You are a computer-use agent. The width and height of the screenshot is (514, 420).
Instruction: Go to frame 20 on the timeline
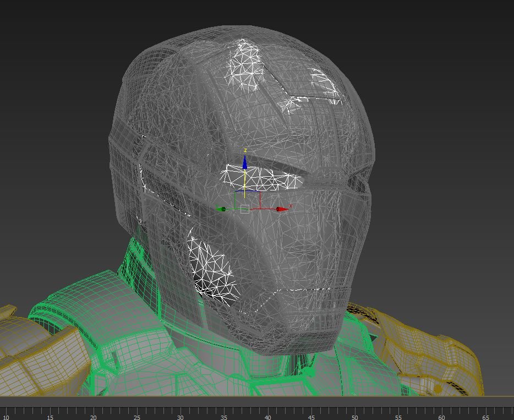click(94, 417)
